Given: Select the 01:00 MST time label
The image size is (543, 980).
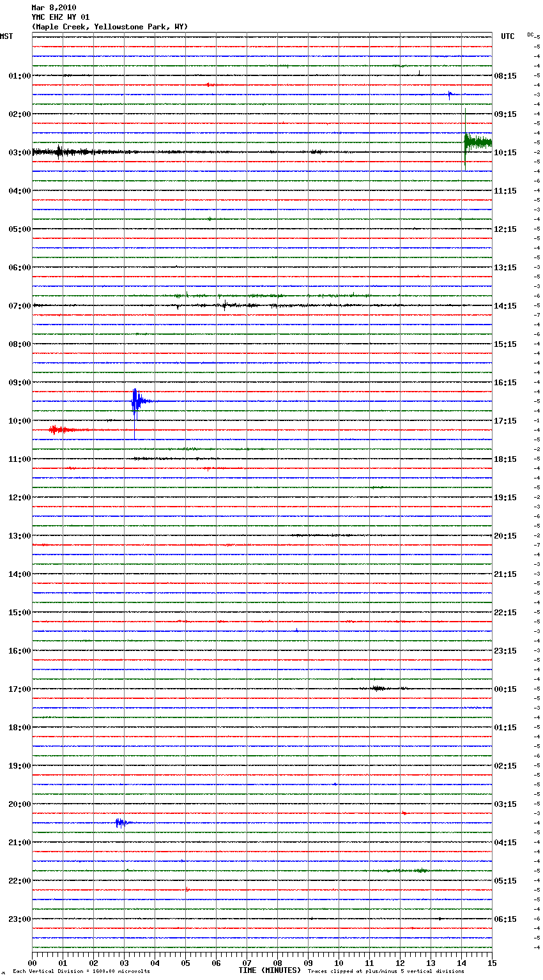Looking at the screenshot, I should coord(20,76).
